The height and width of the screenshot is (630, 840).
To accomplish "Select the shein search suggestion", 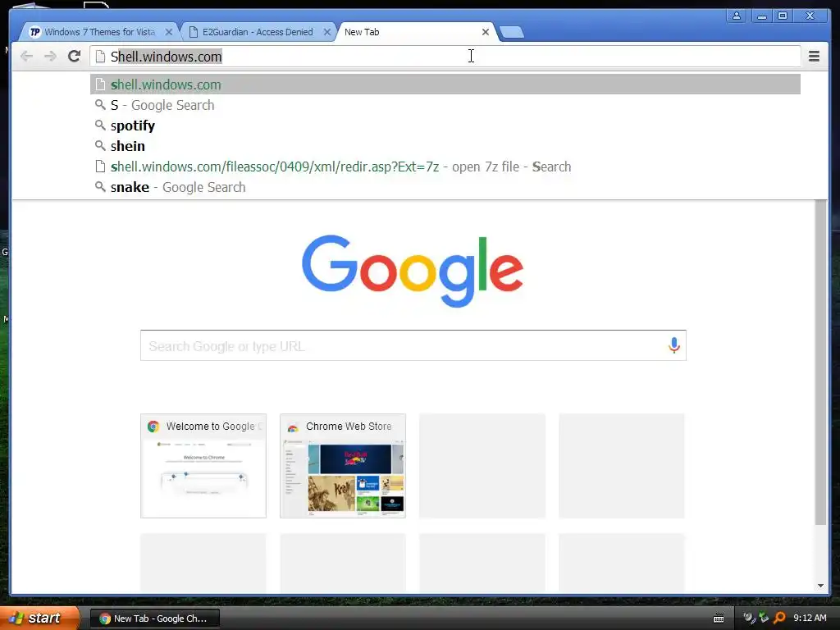I will click(445, 146).
